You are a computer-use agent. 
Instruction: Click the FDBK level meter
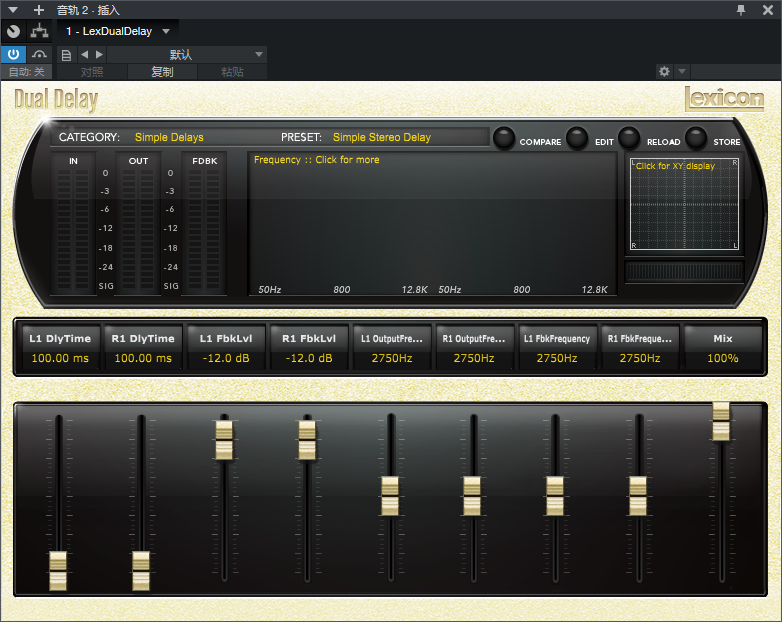[204, 223]
